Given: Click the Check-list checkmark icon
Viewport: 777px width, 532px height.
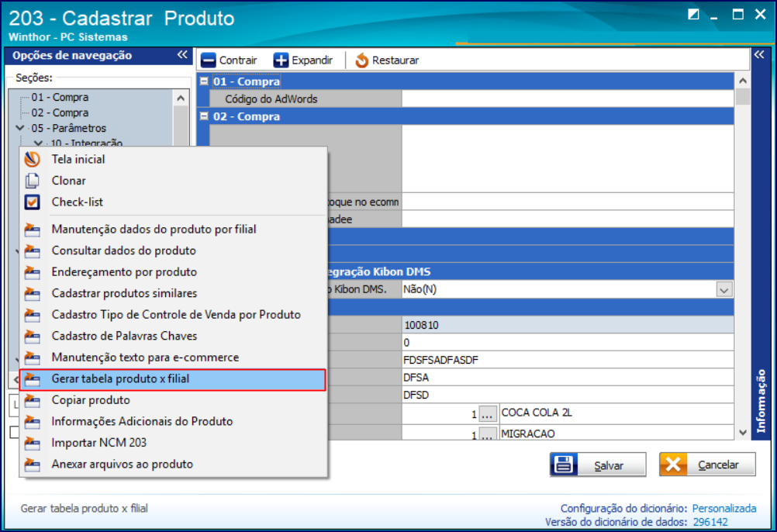Looking at the screenshot, I should click(33, 202).
